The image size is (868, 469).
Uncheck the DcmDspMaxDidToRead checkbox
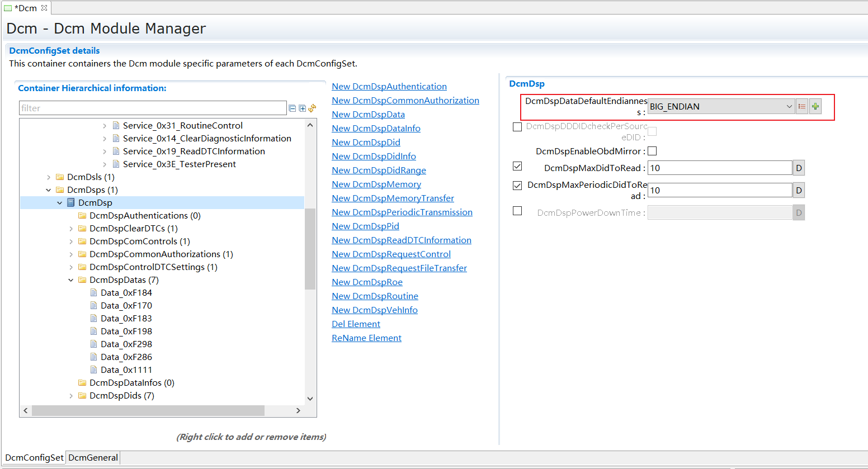point(517,166)
